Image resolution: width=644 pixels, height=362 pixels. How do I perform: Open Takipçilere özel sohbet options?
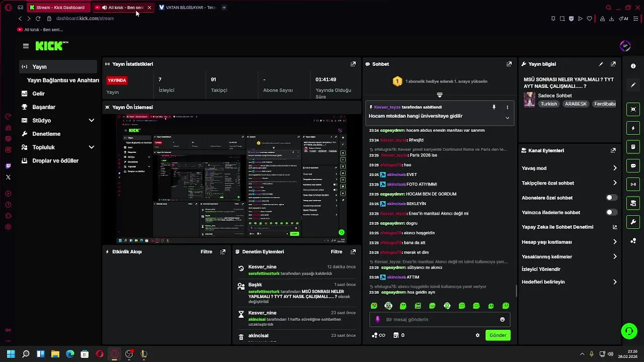click(615, 183)
